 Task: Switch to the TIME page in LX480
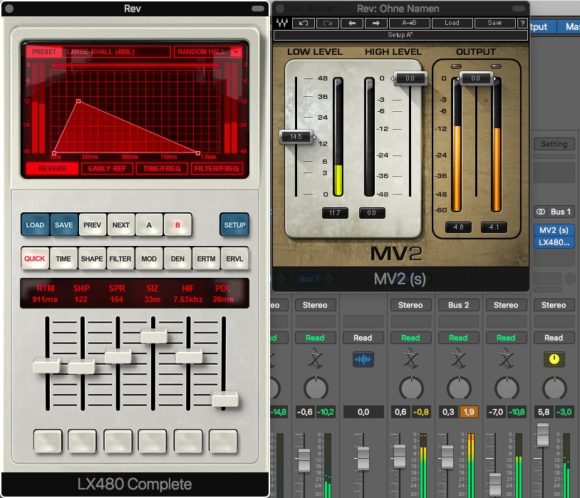(x=63, y=258)
